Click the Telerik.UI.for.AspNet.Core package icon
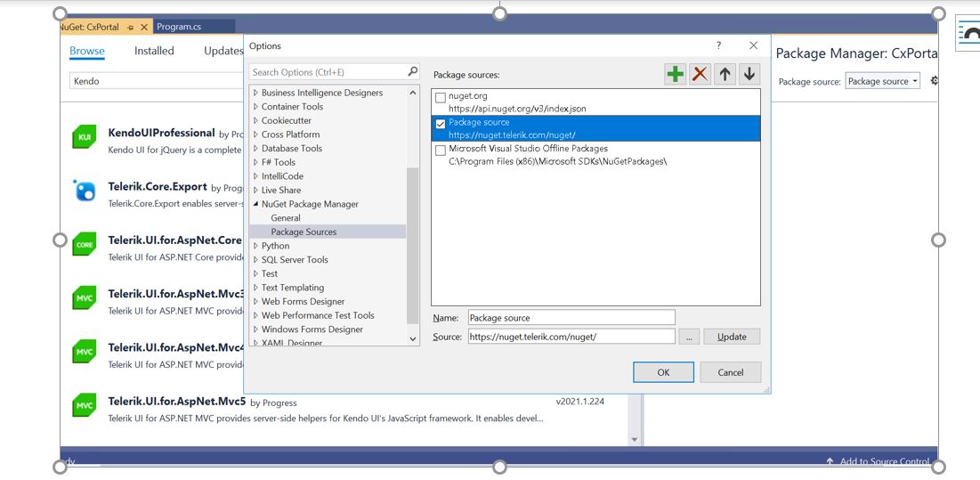 [x=84, y=244]
